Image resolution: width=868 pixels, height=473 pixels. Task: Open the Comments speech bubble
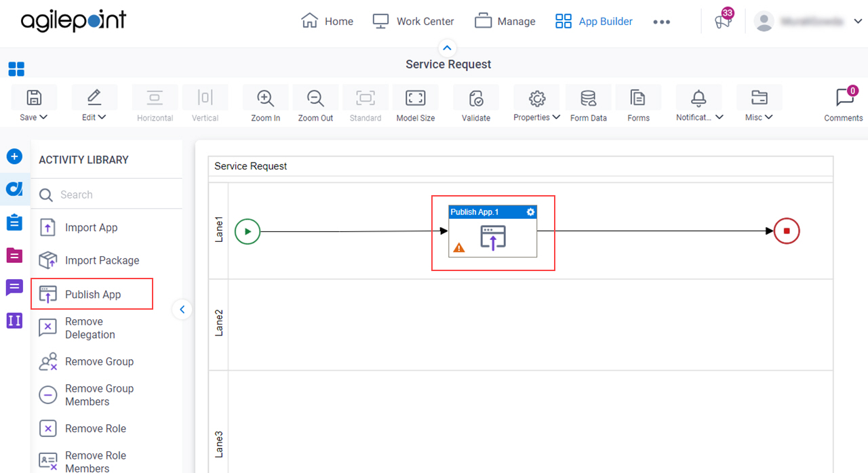(844, 98)
